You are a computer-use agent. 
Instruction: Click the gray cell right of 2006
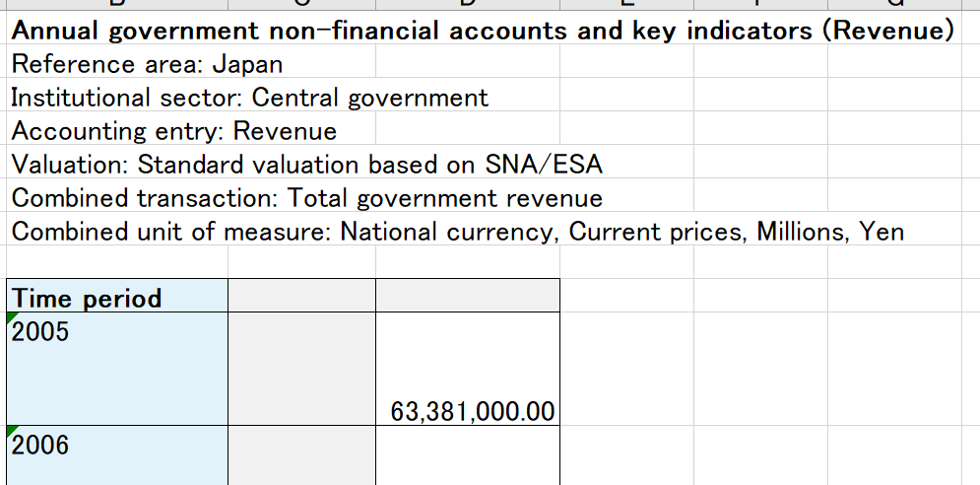coord(301,455)
